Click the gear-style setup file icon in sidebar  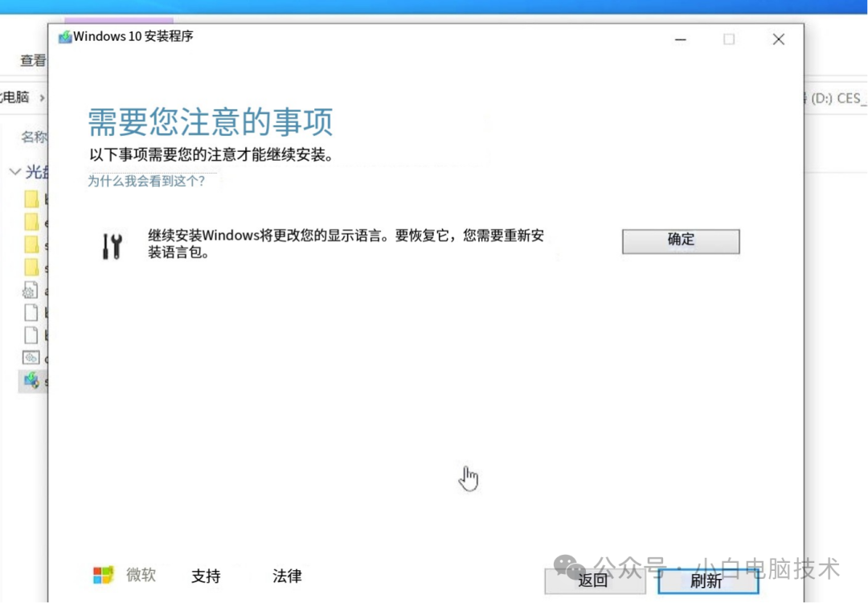pyautogui.click(x=31, y=290)
